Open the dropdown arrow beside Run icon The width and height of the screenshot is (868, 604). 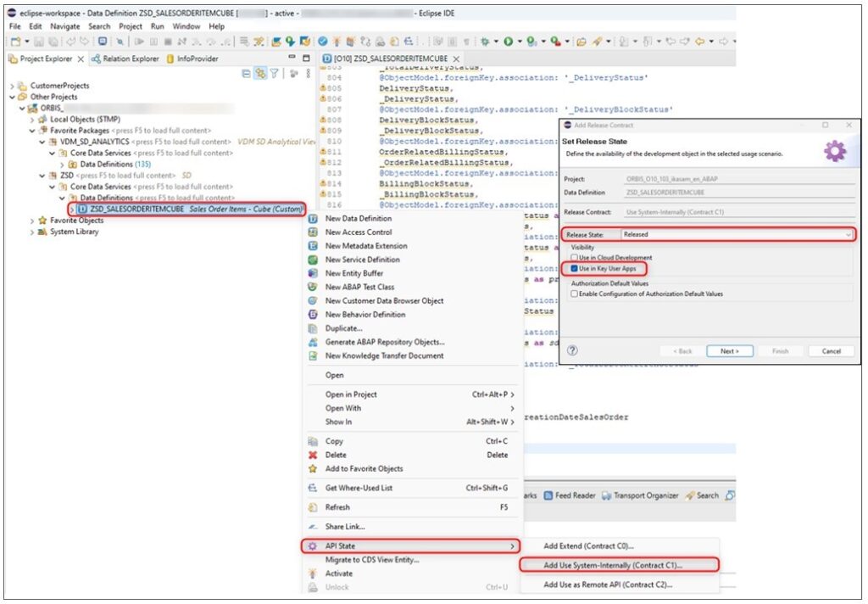point(519,42)
